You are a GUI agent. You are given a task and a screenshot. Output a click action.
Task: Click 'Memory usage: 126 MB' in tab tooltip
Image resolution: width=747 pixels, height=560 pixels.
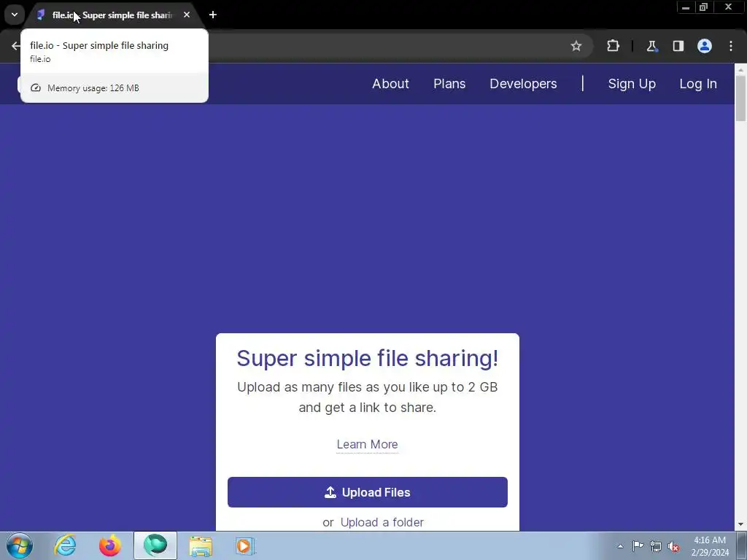[93, 88]
